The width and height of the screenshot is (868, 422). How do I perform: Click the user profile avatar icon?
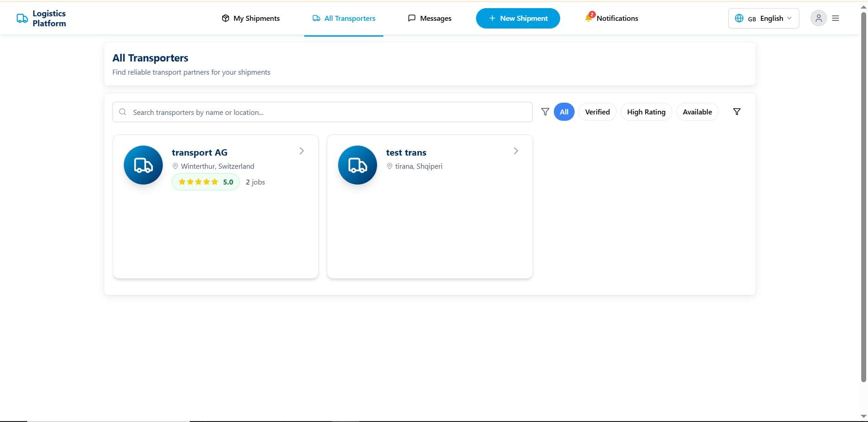tap(818, 18)
